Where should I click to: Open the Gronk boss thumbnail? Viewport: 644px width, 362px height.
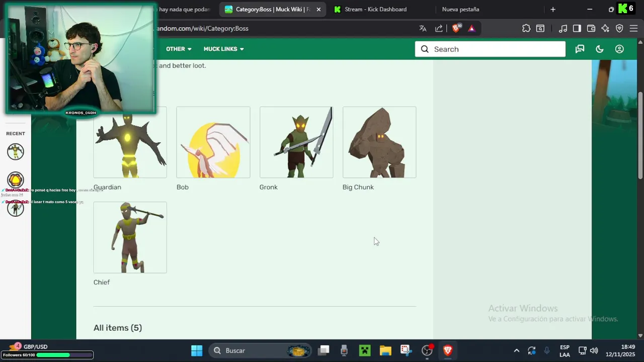click(x=296, y=142)
